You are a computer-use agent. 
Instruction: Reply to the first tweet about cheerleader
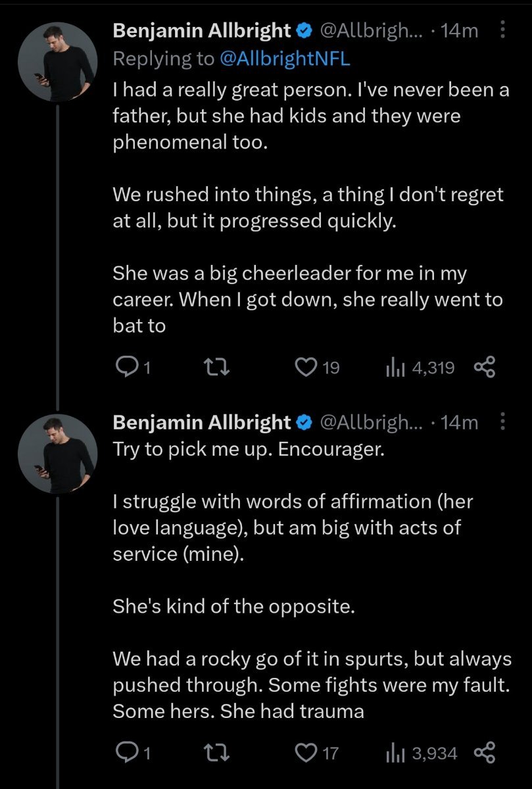click(125, 368)
